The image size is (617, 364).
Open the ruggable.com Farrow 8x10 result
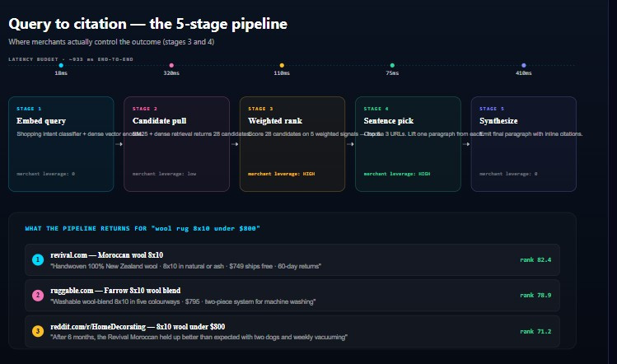292,295
